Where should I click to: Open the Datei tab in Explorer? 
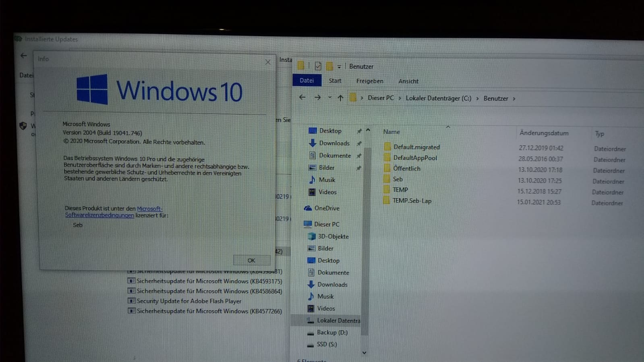tap(306, 80)
